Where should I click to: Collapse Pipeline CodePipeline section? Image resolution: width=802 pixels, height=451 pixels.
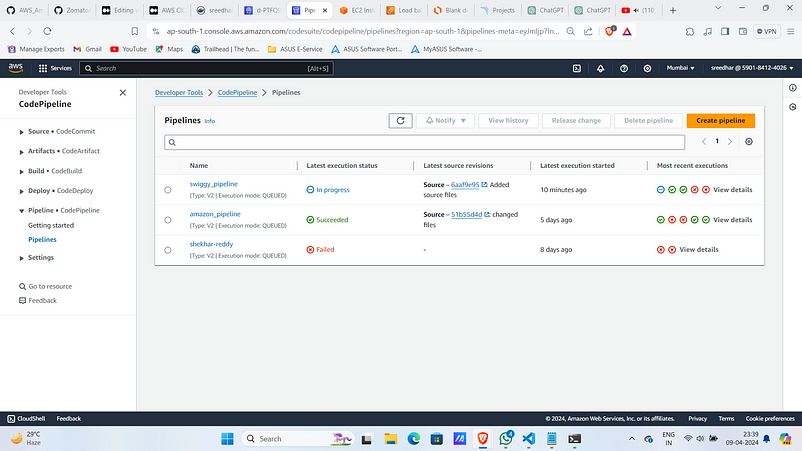[21, 211]
